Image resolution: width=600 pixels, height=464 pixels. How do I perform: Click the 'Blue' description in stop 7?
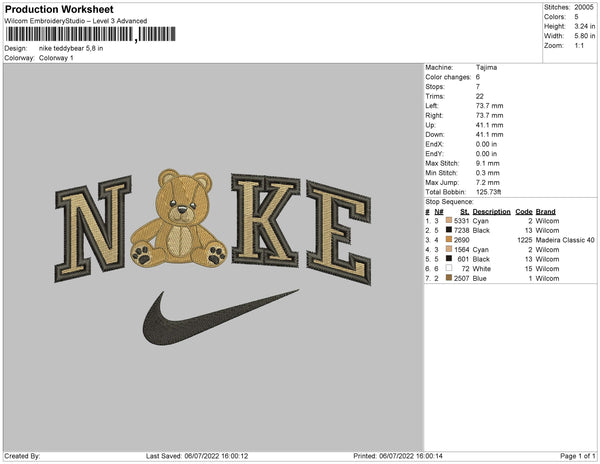pyautogui.click(x=479, y=278)
